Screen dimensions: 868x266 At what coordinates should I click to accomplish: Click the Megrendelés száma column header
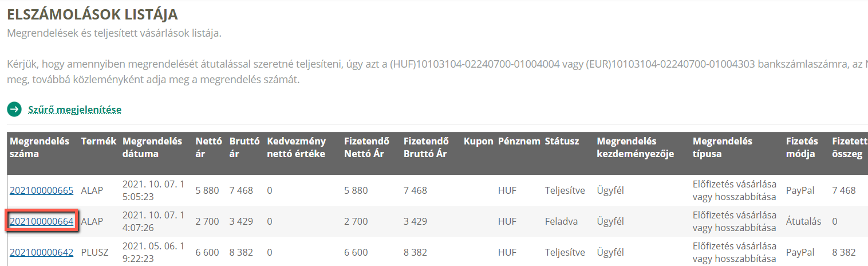(x=40, y=147)
